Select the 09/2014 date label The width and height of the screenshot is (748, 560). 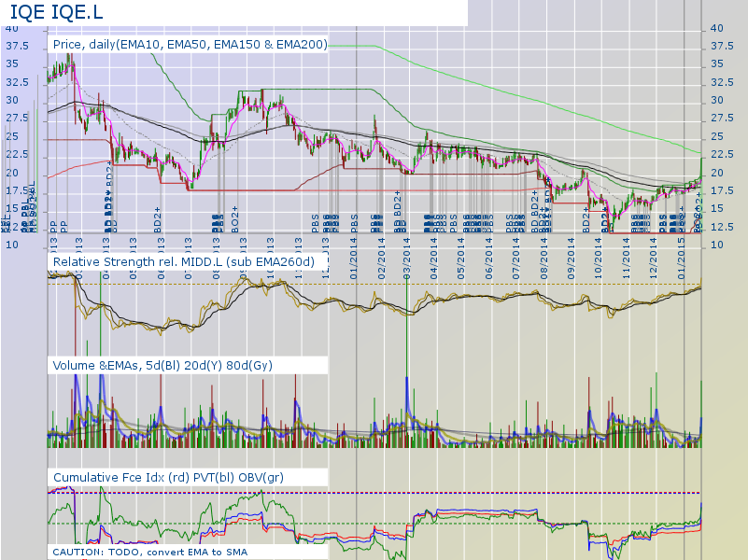tap(571, 259)
